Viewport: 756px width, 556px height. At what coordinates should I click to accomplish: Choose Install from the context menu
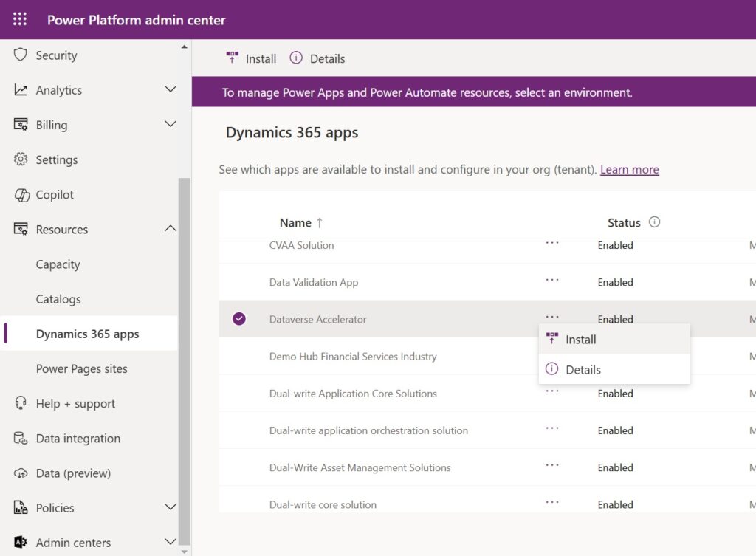click(x=614, y=340)
